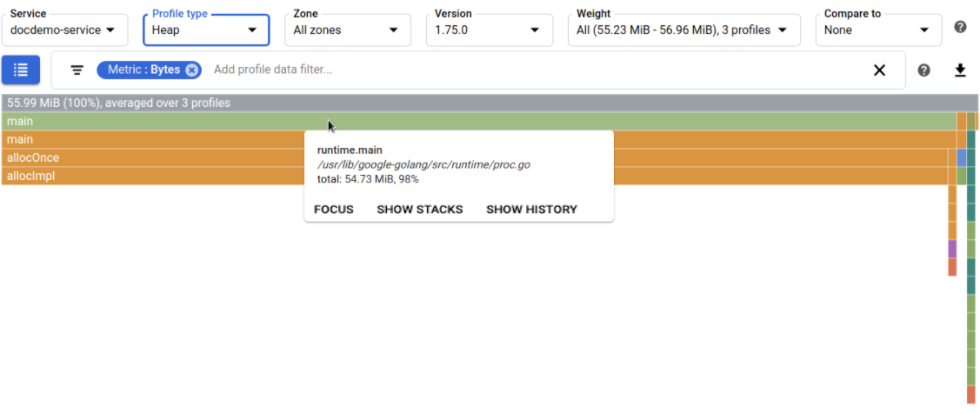The width and height of the screenshot is (980, 414).
Task: Click FOCUS in the runtime.main tooltip
Action: (334, 209)
